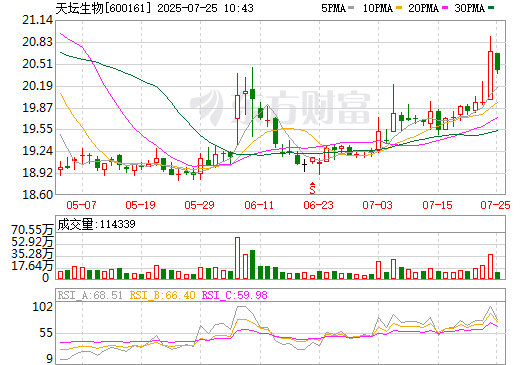
Task: Click the last green candlestick on 07-25
Action: [498, 62]
